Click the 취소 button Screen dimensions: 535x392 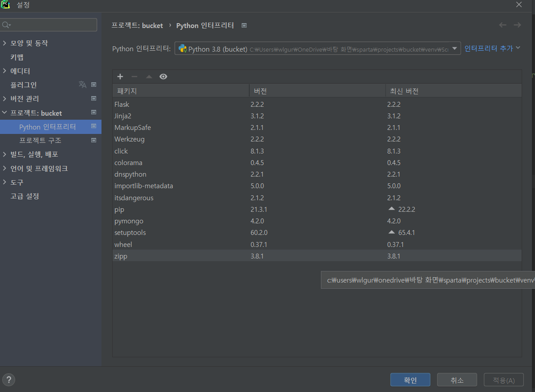click(x=457, y=380)
